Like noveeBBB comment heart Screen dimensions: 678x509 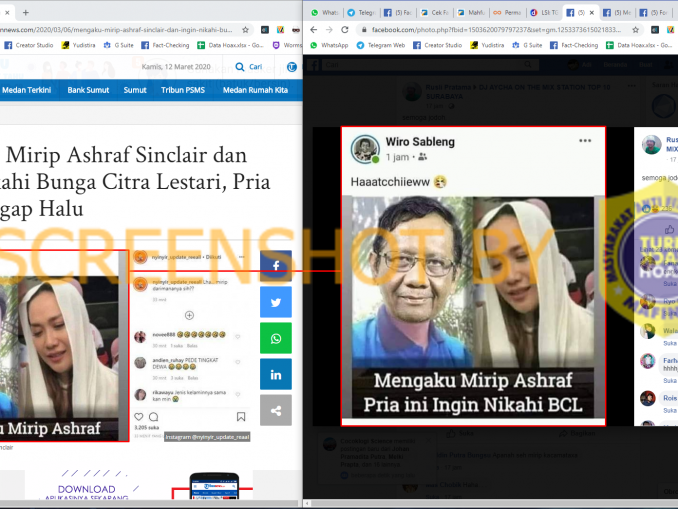pos(237,336)
